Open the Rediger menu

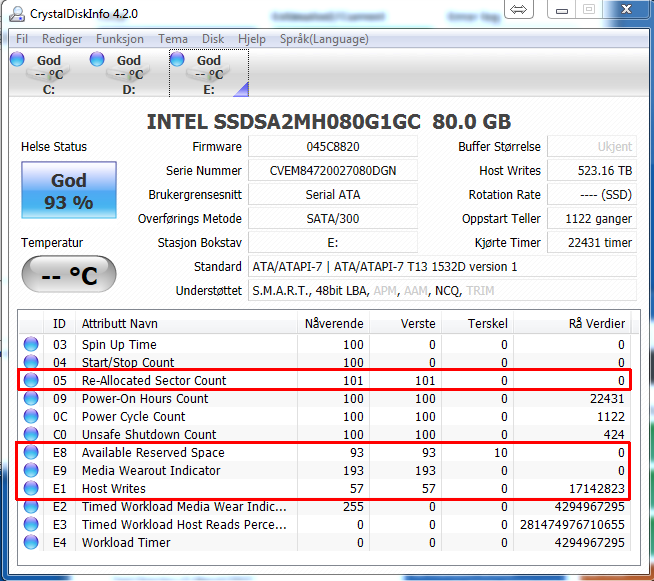coord(62,39)
